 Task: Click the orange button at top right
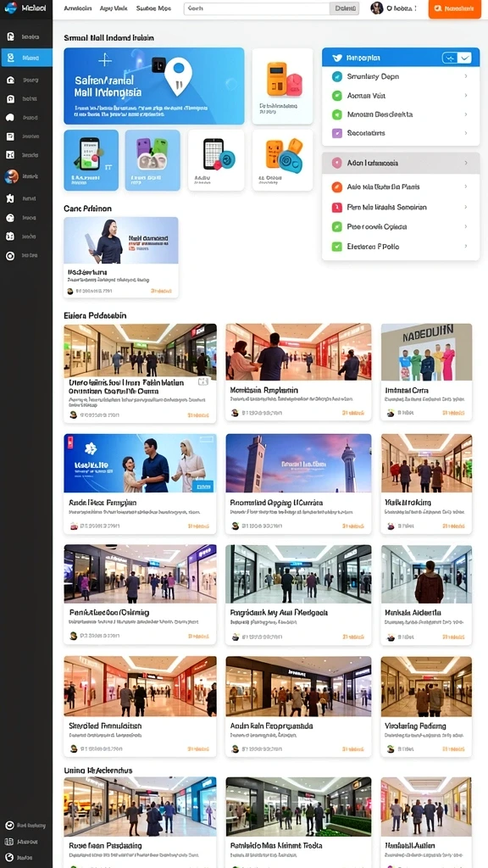coord(455,8)
